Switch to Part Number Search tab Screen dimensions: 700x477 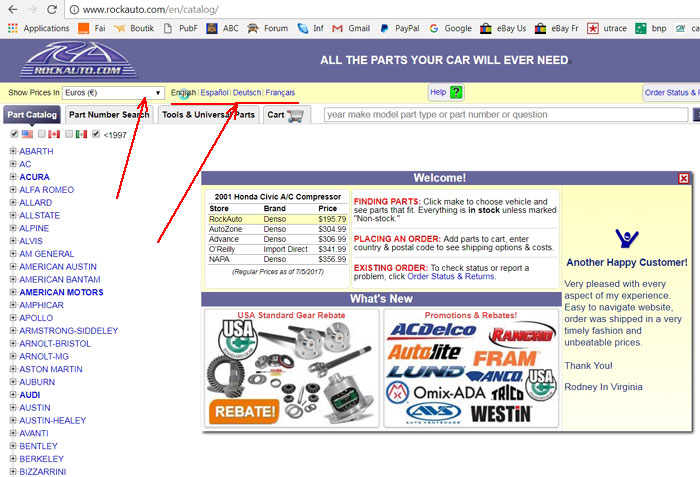click(x=109, y=115)
